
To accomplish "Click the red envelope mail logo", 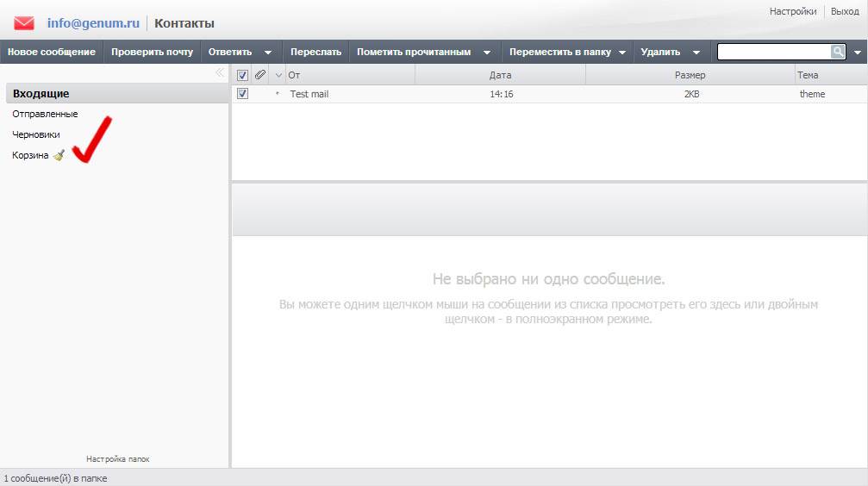I will 24,23.
